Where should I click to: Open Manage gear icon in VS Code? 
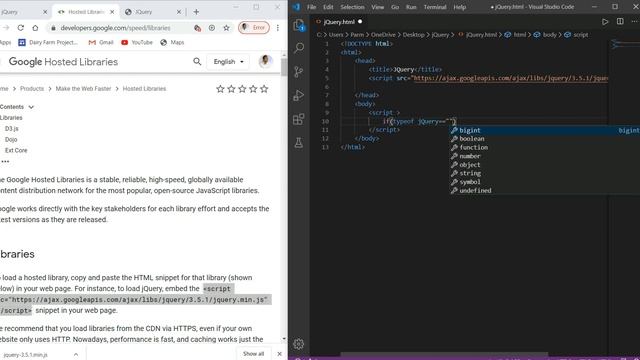coord(299,344)
